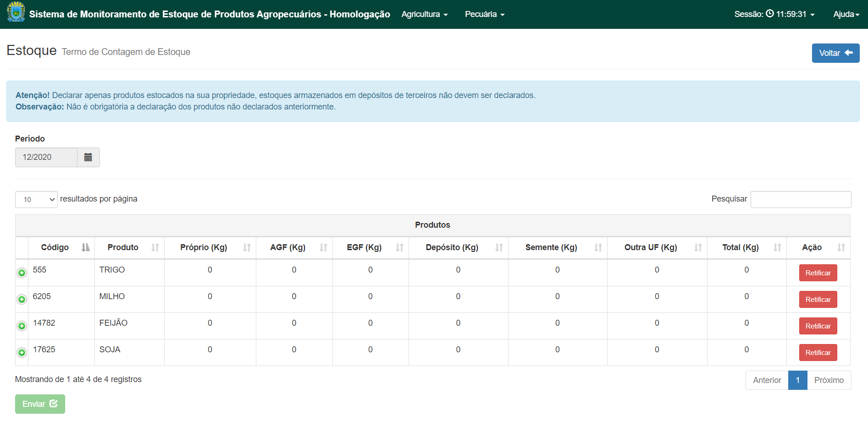Sort table by Total (Kg) column
Image resolution: width=868 pixels, height=421 pixels.
(x=747, y=247)
